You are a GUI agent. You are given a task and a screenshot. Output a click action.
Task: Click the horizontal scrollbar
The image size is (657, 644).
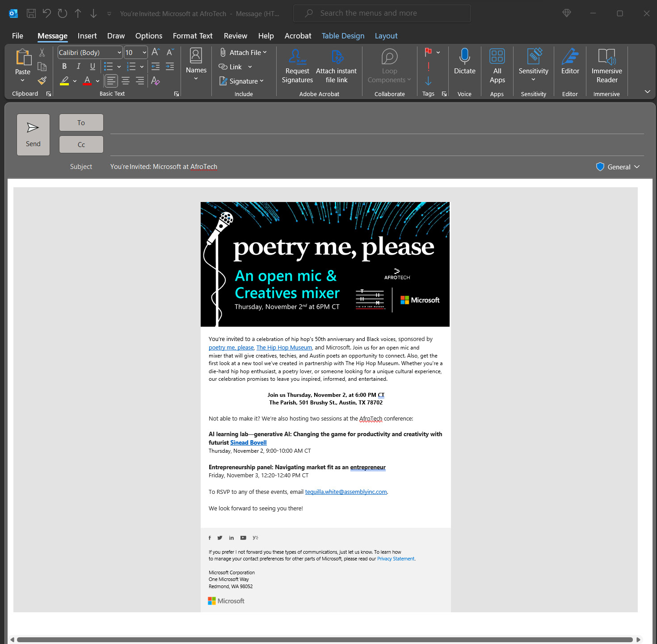(x=325, y=640)
